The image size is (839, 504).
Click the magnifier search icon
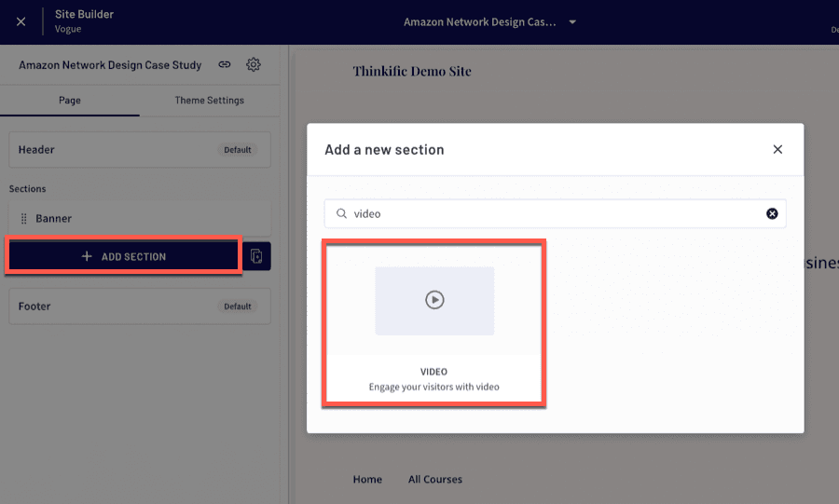pyautogui.click(x=341, y=213)
